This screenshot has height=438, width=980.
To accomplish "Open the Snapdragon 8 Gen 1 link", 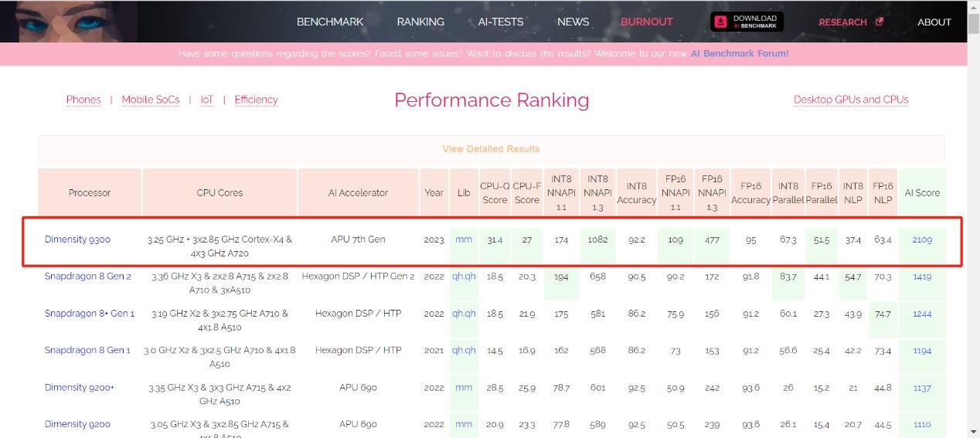I will 88,351.
